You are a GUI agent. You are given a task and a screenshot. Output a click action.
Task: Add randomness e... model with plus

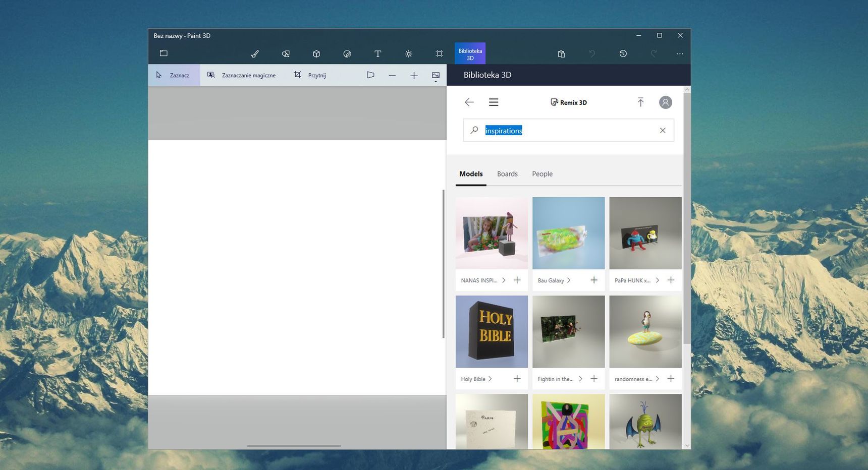pos(671,379)
